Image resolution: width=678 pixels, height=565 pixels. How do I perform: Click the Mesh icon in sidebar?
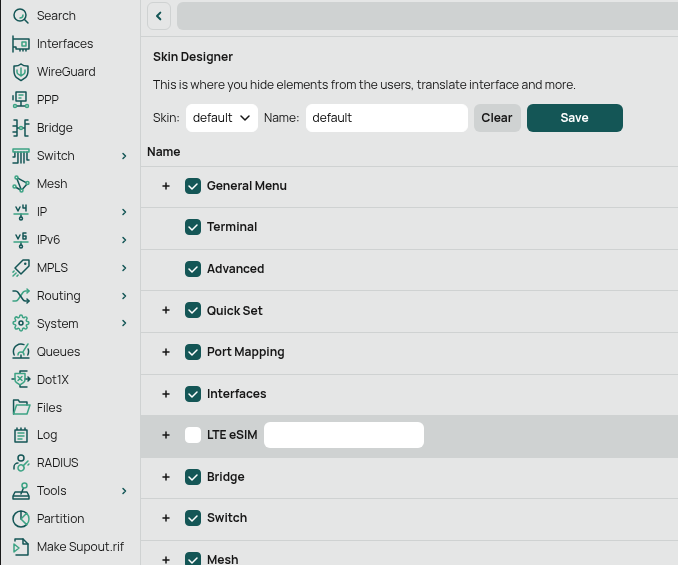click(20, 184)
